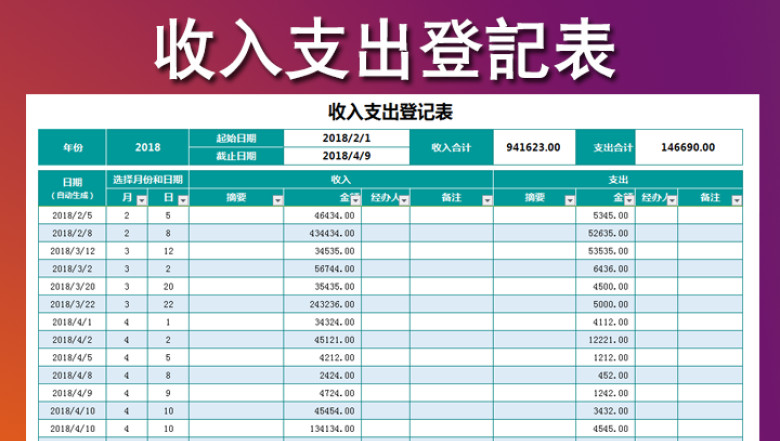The image size is (780, 441).
Task: Open the 月 column filter dropdown
Action: click(142, 200)
